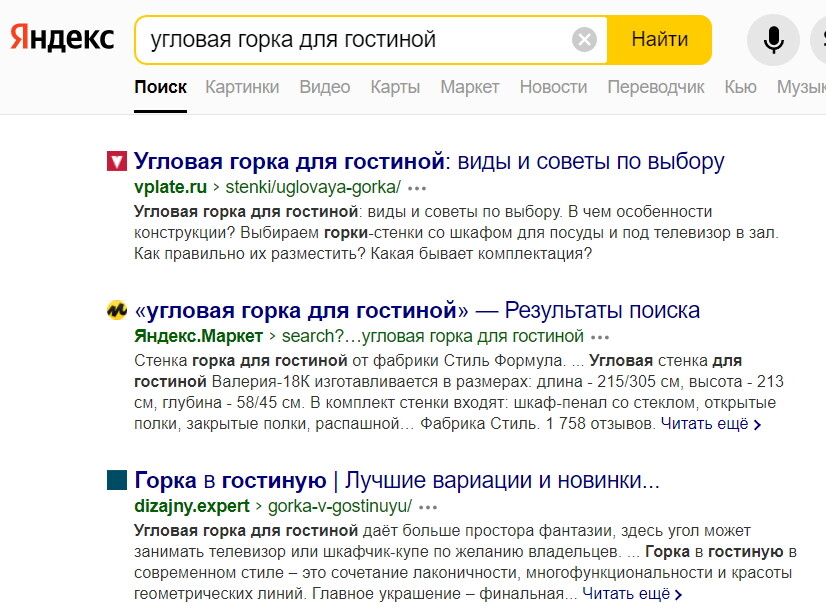Select the Поиск tab
This screenshot has height=611, width=826.
click(160, 87)
